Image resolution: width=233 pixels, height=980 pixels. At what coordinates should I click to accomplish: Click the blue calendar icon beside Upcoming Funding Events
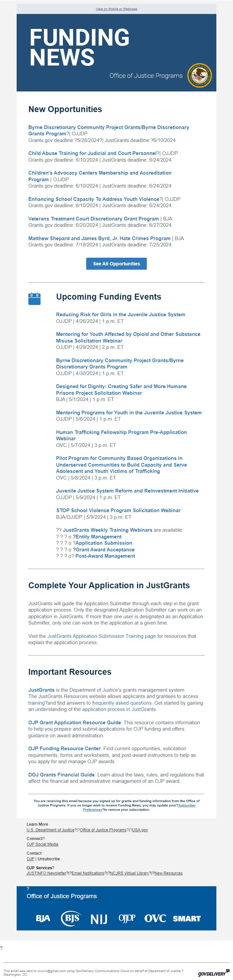tap(34, 299)
